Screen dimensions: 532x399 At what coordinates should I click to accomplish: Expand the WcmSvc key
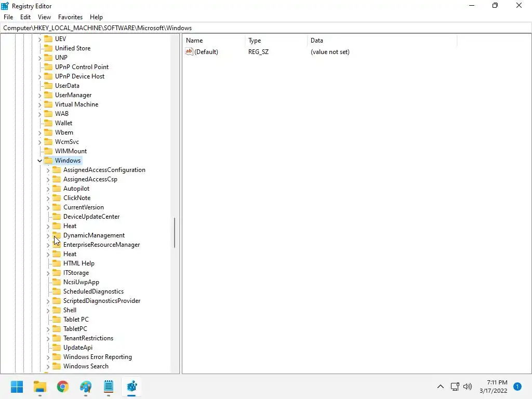39,142
